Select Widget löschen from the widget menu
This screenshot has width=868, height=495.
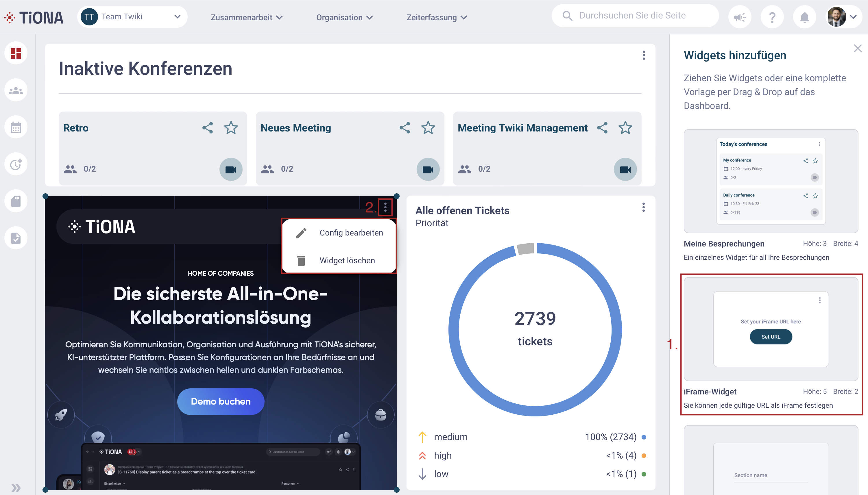[x=339, y=260]
